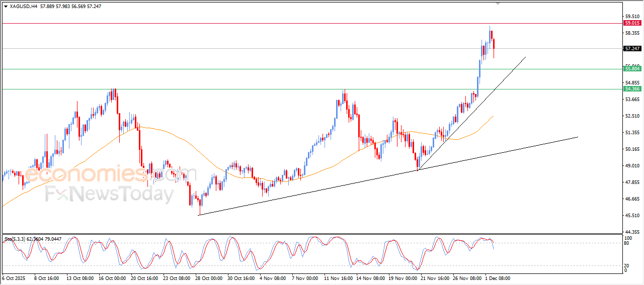Click the stochastic 80 level label
Screen dimensions: 644x285
coord(626,243)
